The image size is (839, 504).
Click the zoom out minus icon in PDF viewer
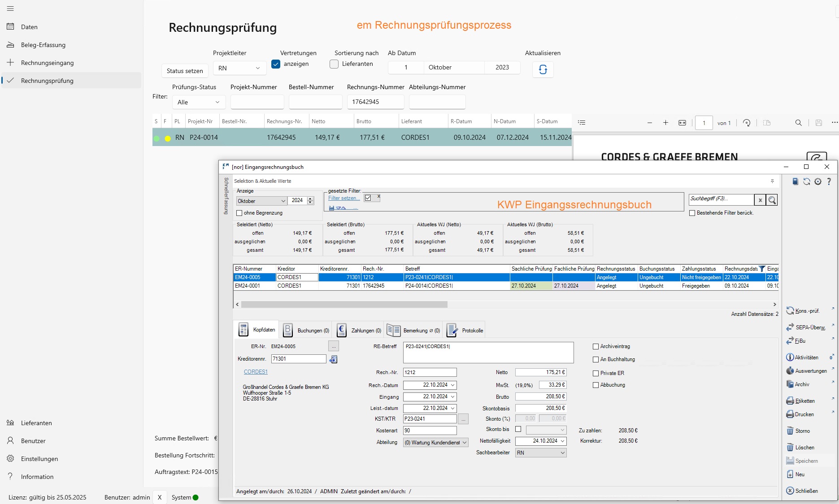click(x=649, y=123)
